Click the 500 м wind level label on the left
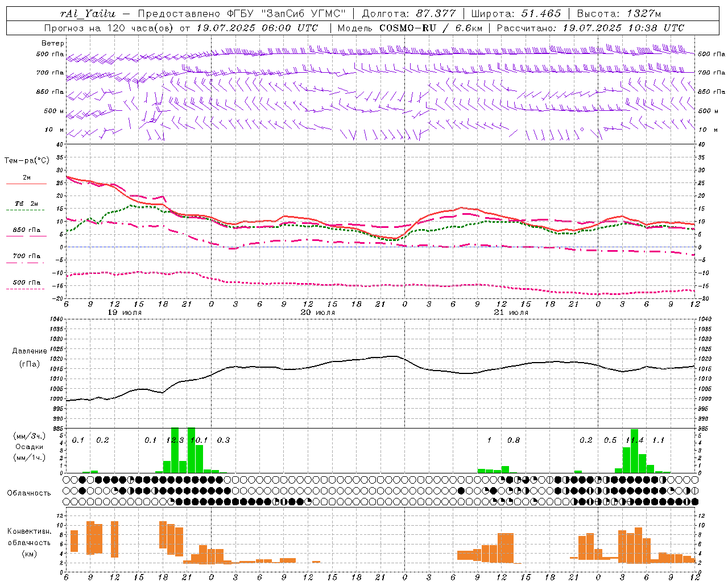 [x=55, y=111]
